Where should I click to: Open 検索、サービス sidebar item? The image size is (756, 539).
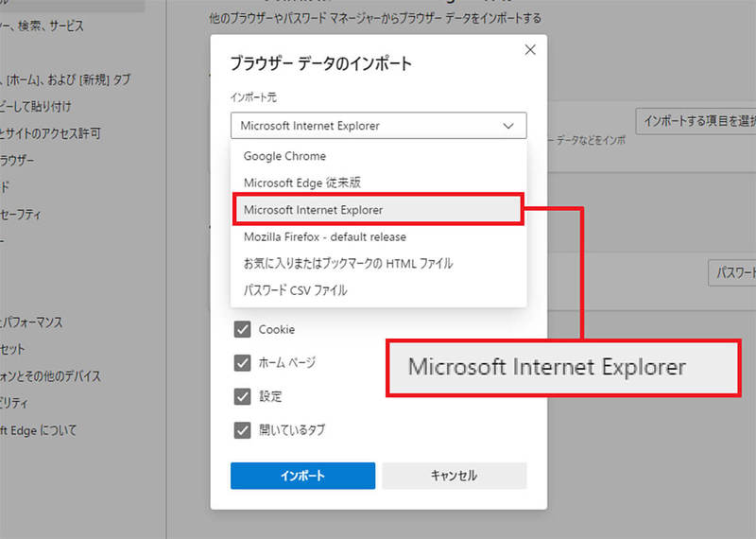click(42, 26)
